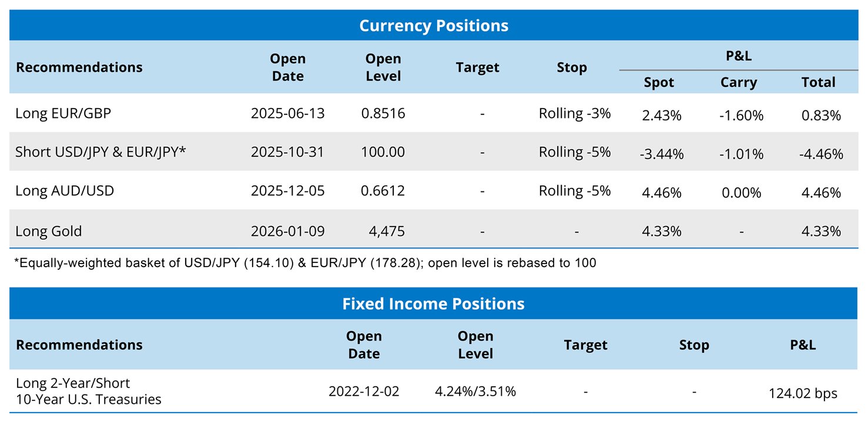Click the Carry column header
Viewport: 868px width, 425px height.
pyautogui.click(x=739, y=83)
